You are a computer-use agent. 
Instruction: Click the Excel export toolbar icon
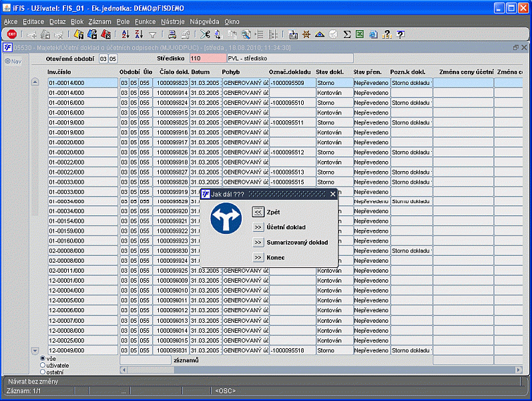(360, 34)
